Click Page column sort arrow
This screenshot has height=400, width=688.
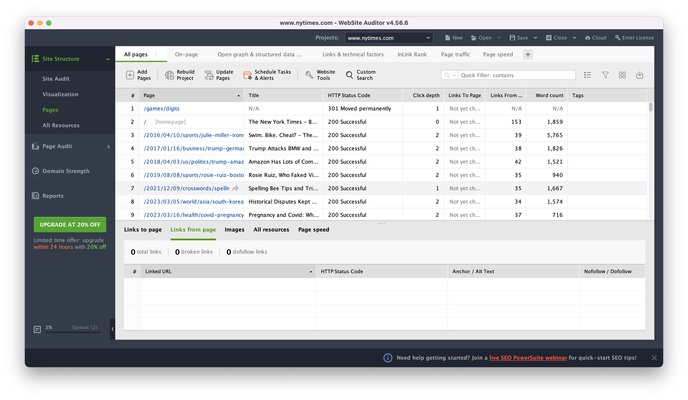click(239, 96)
